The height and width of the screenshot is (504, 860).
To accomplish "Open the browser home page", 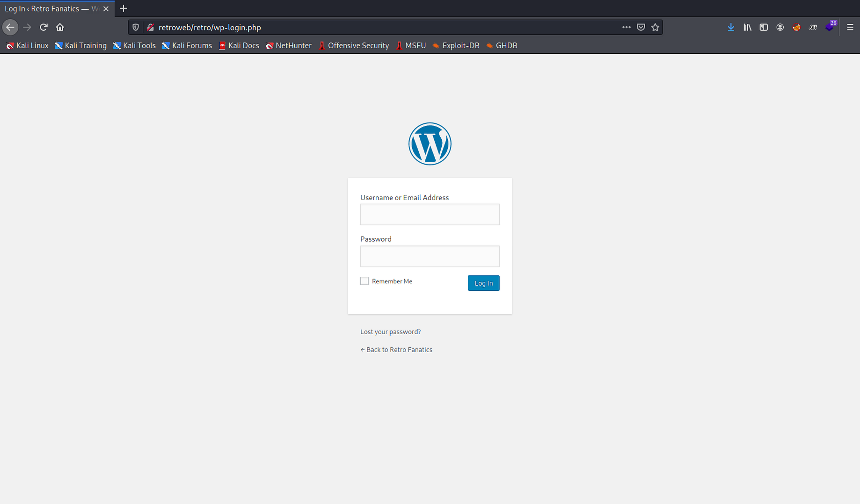I will 60,27.
